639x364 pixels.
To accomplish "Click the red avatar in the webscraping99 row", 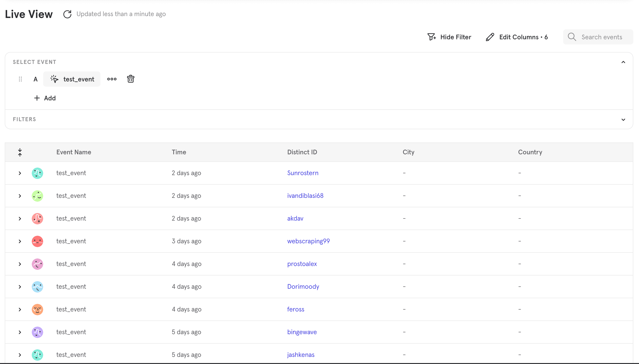I will [x=37, y=241].
